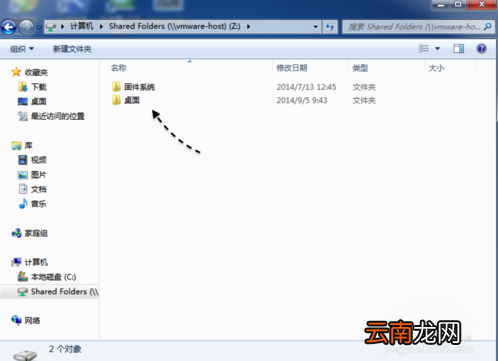This screenshot has height=361, width=498.
Task: Click 新建文件夹 to create a folder
Action: coord(72,49)
